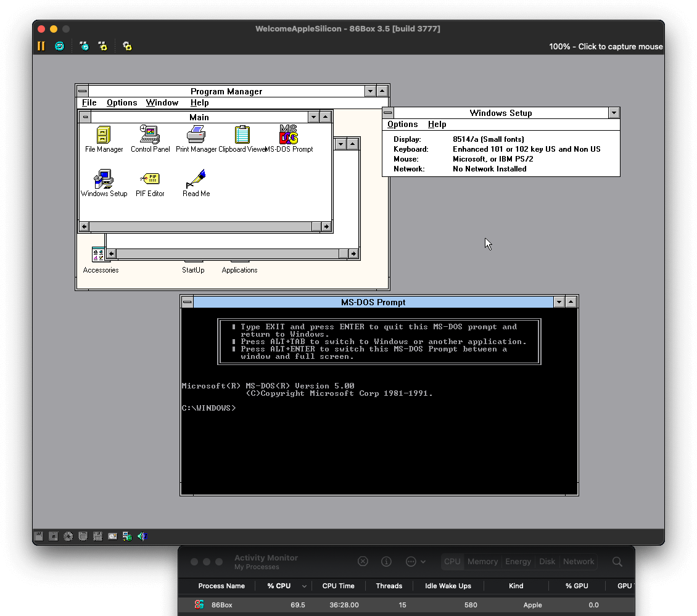697x616 pixels.
Task: Click the network globe icon in status bar
Action: click(x=127, y=536)
